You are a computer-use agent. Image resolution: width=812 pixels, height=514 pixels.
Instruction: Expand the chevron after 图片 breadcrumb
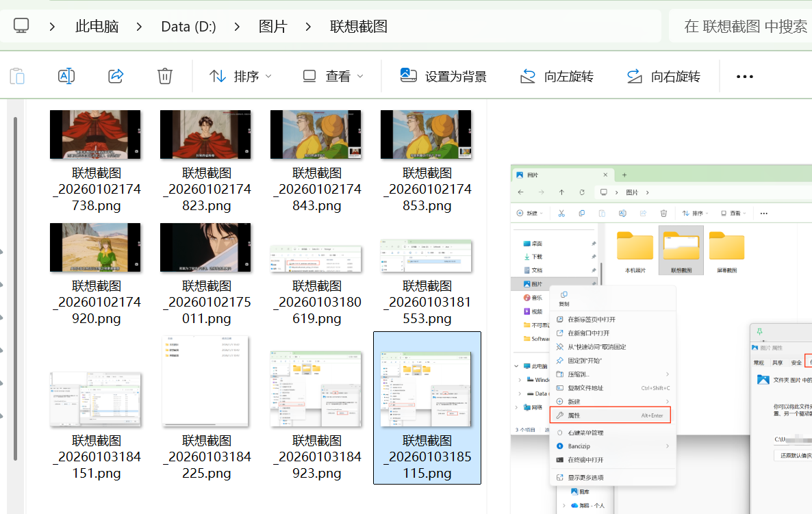pos(308,27)
